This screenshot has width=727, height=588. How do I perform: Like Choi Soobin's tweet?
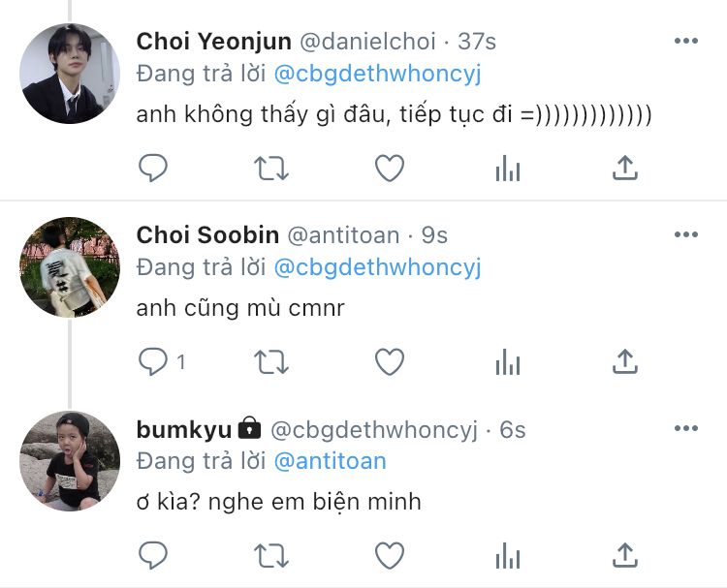click(x=390, y=361)
